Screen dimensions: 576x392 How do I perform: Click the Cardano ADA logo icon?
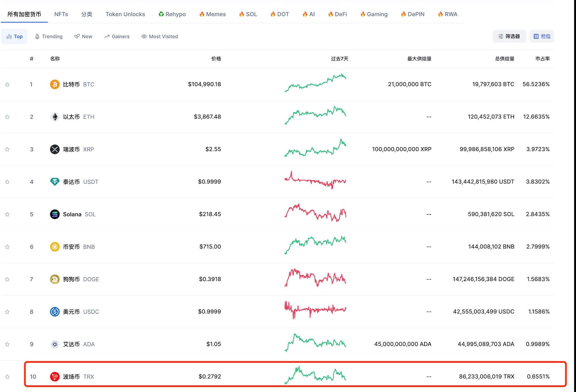[x=55, y=344]
